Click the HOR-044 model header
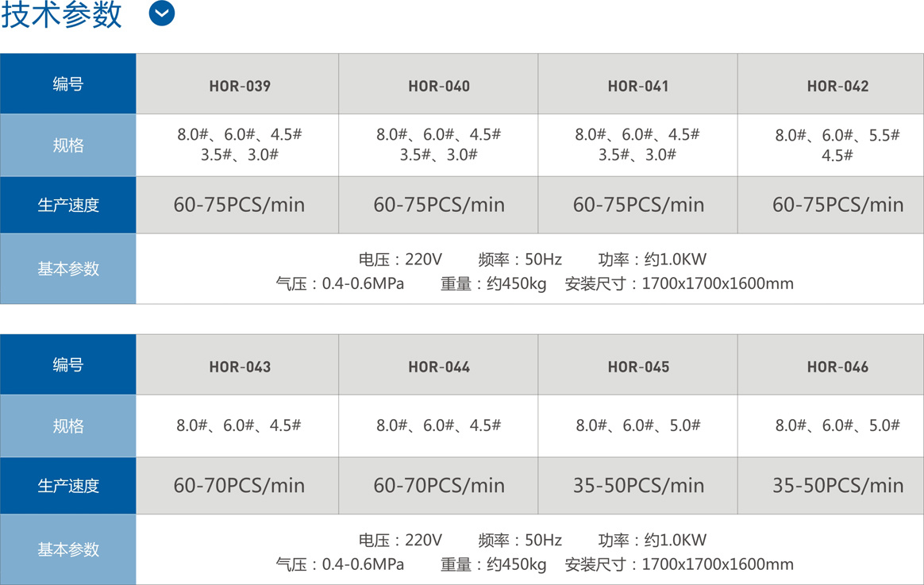 439,367
